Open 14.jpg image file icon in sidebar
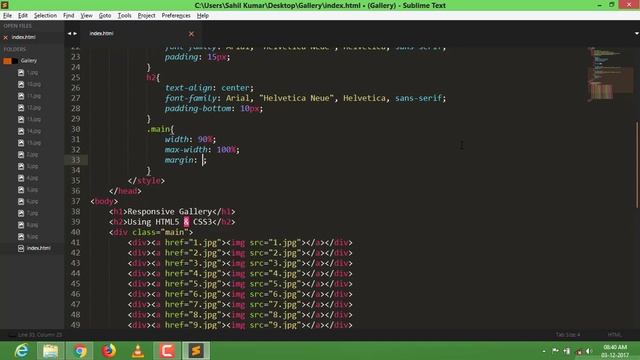Image resolution: width=640 pixels, height=360 pixels. (x=21, y=131)
